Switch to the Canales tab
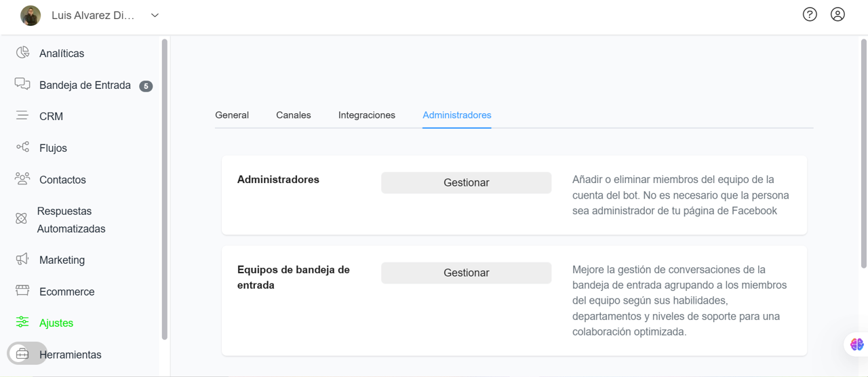 [x=294, y=115]
